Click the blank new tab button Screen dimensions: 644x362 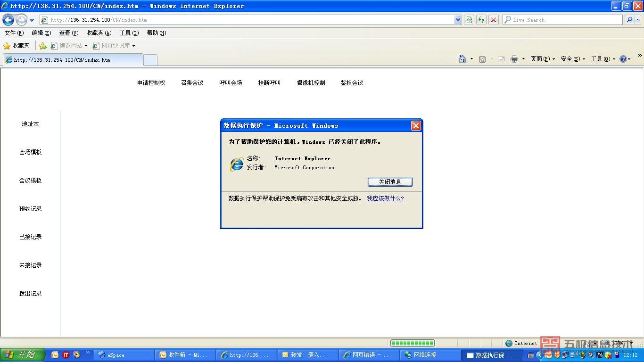(150, 60)
